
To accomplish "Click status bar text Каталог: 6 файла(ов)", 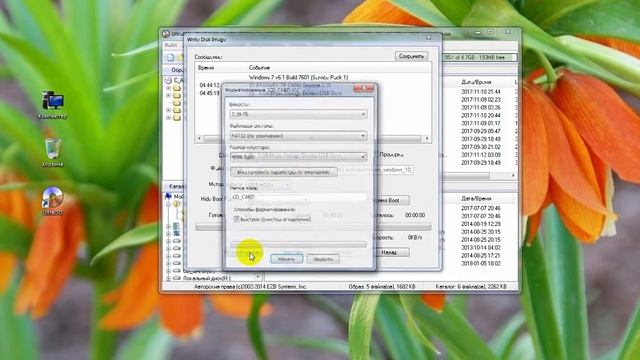I will (471, 287).
